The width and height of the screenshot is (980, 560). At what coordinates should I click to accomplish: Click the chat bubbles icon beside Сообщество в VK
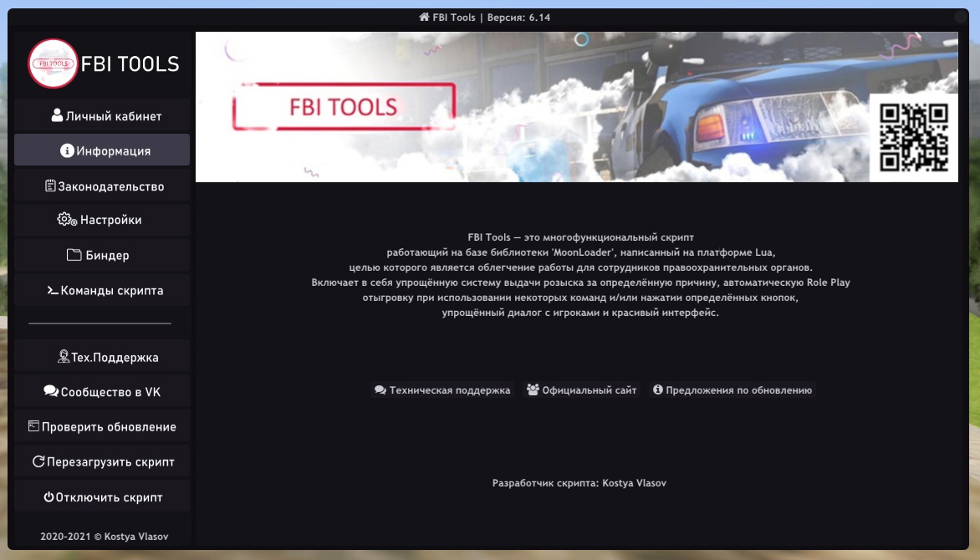coord(51,391)
